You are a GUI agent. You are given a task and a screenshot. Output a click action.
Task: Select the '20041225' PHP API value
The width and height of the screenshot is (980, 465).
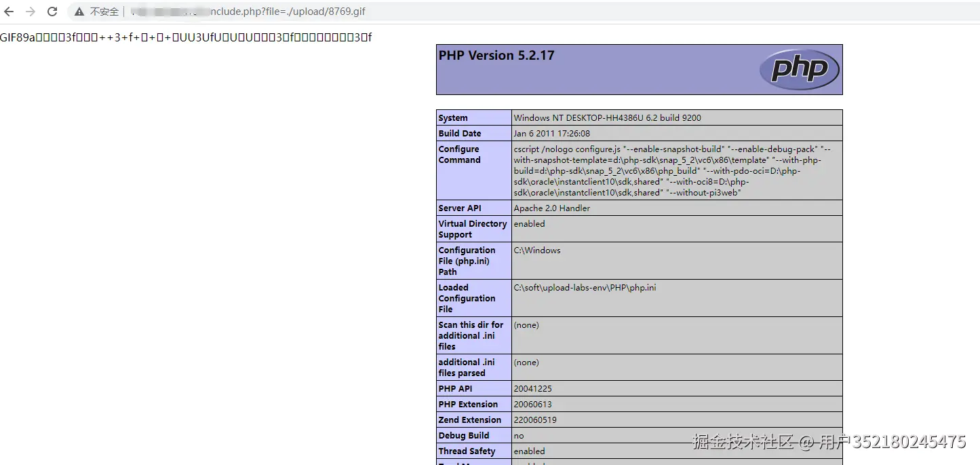coord(532,389)
